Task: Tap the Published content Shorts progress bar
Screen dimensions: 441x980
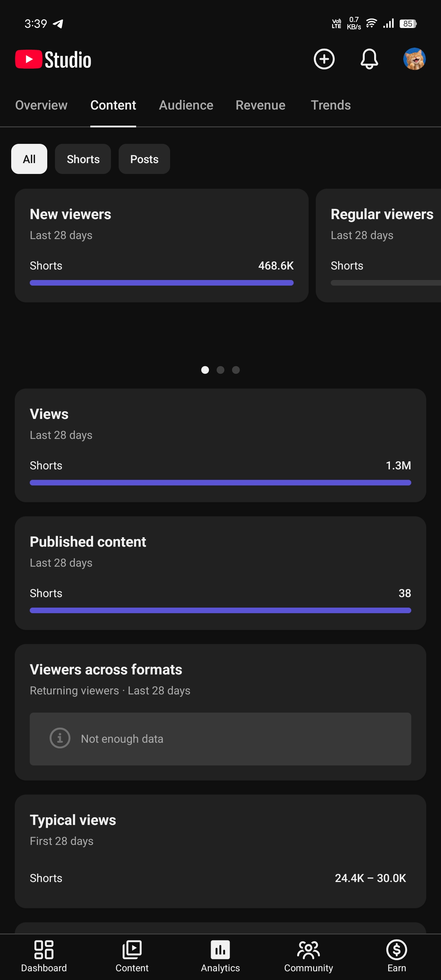Action: click(220, 610)
